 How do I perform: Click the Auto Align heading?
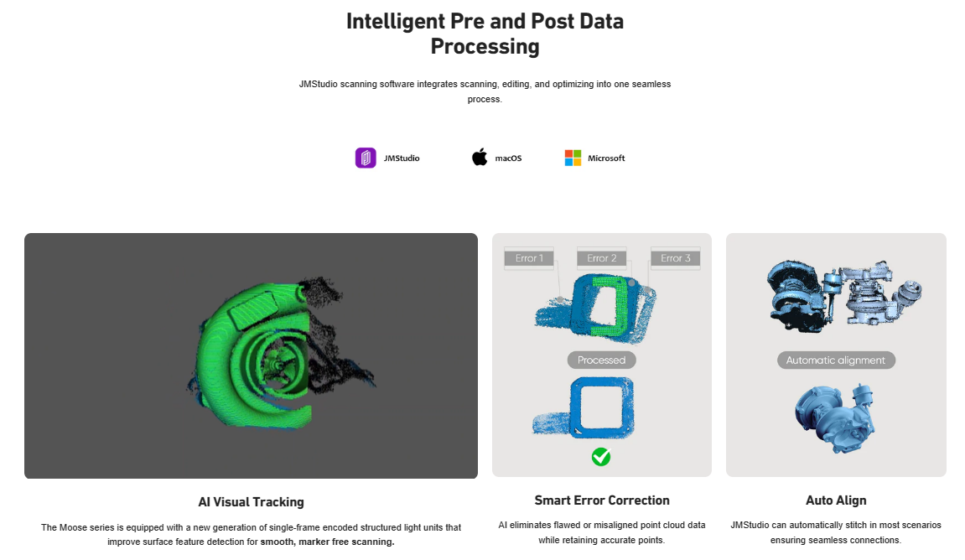pos(836,500)
